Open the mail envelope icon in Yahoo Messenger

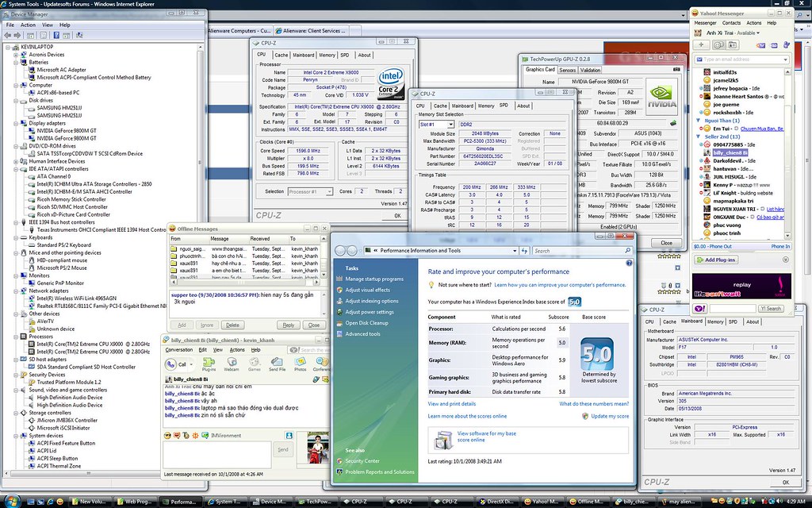(x=760, y=45)
